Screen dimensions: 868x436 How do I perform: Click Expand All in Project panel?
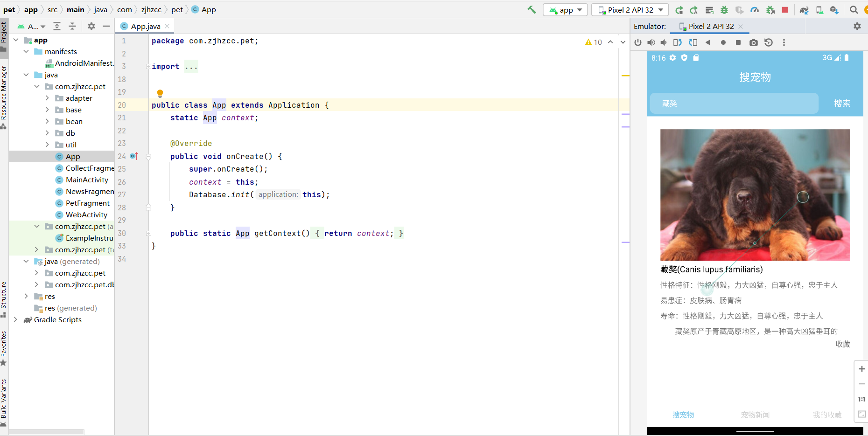(57, 26)
